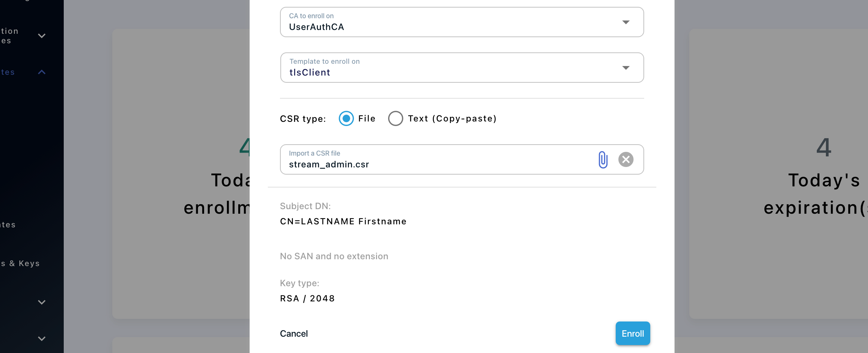Remove stream_admin.csr with the clear icon
The image size is (868, 353).
point(626,159)
